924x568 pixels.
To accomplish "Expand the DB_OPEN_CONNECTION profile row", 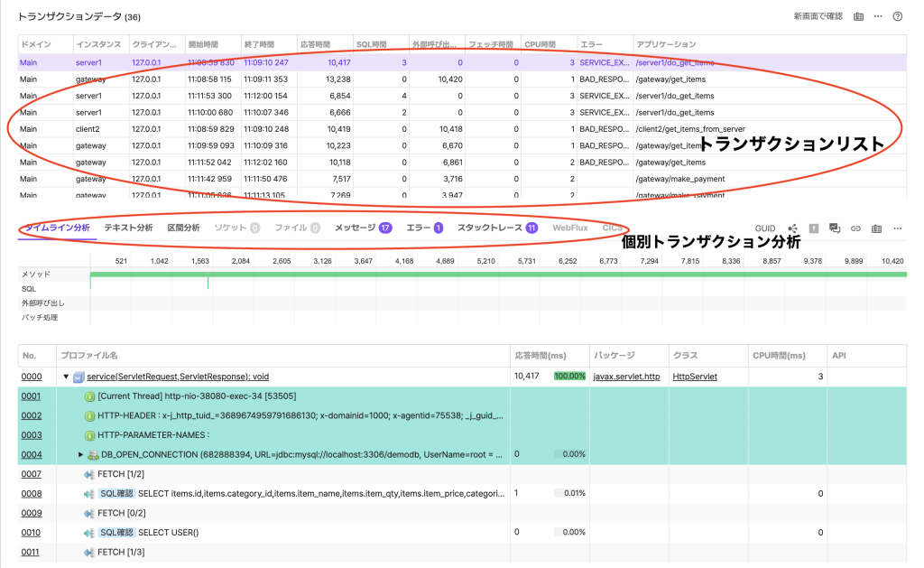I will pyautogui.click(x=80, y=454).
